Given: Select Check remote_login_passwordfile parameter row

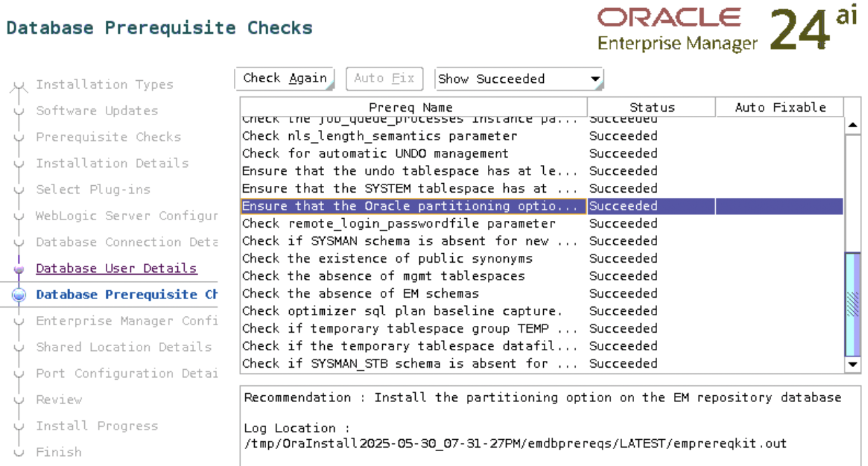Looking at the screenshot, I should pos(399,224).
